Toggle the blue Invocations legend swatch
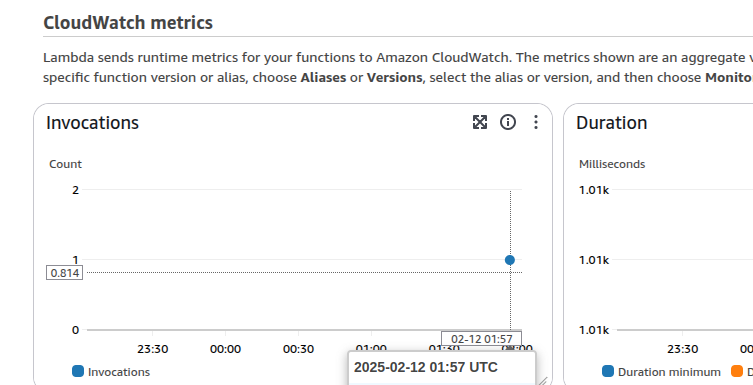The image size is (753, 385). pyautogui.click(x=78, y=371)
